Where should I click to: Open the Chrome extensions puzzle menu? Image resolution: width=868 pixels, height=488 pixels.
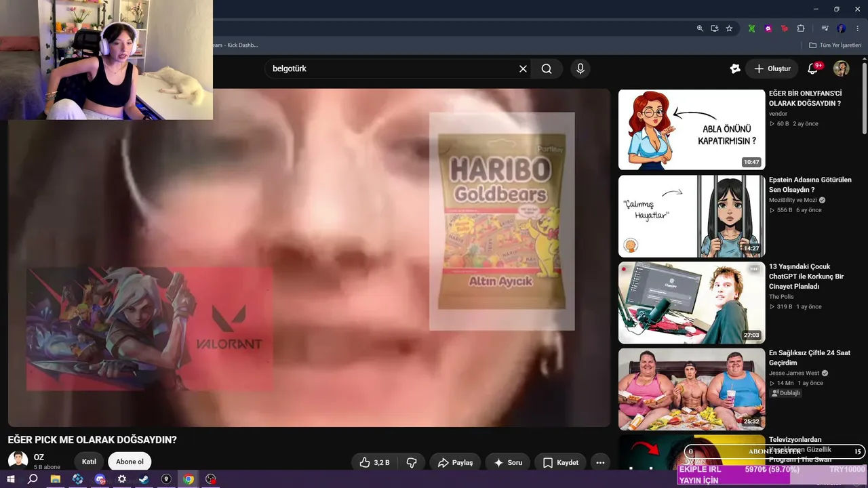click(801, 28)
